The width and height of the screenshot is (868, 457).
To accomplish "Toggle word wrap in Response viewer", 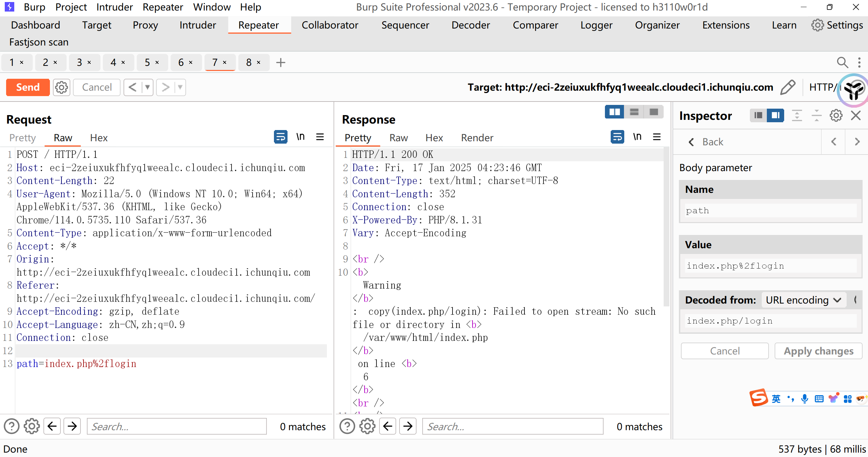I will coord(617,137).
